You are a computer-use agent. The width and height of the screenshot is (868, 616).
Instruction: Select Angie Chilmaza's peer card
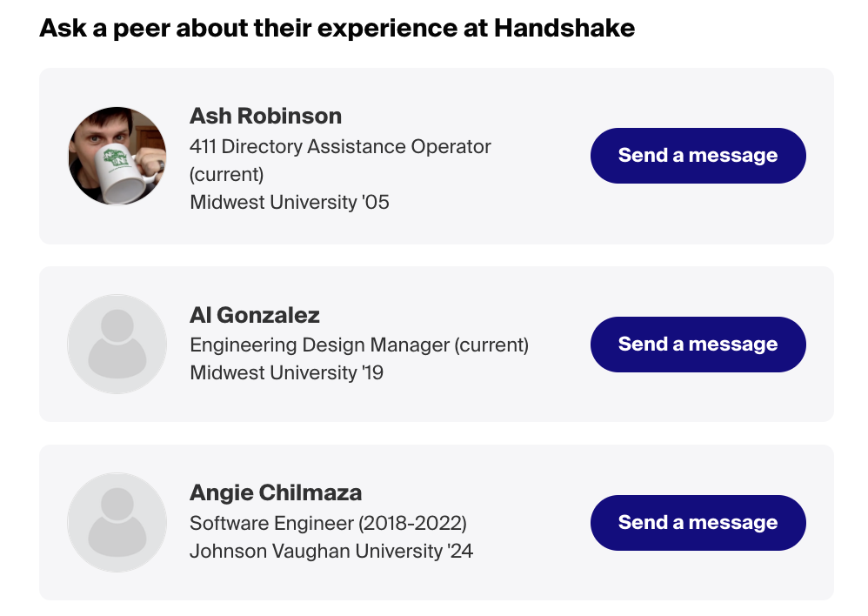(435, 522)
